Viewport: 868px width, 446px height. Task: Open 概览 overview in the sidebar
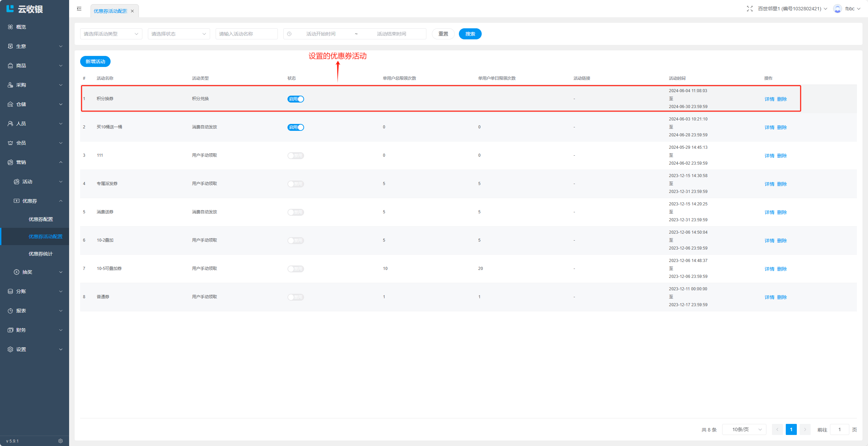pyautogui.click(x=21, y=27)
